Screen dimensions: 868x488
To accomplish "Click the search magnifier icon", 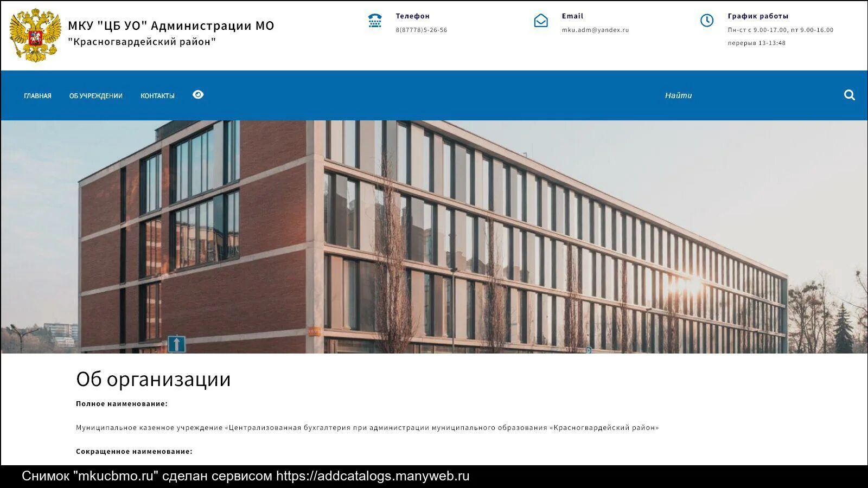I will (850, 95).
